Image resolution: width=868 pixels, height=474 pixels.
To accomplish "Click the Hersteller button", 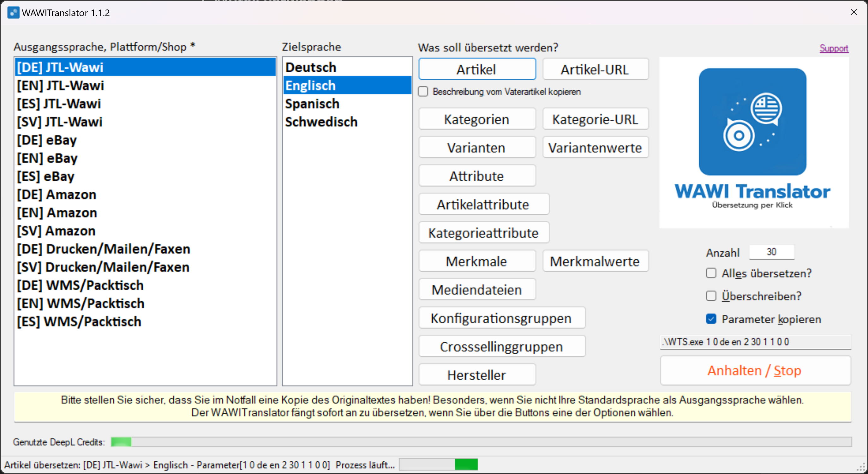I will pyautogui.click(x=477, y=375).
